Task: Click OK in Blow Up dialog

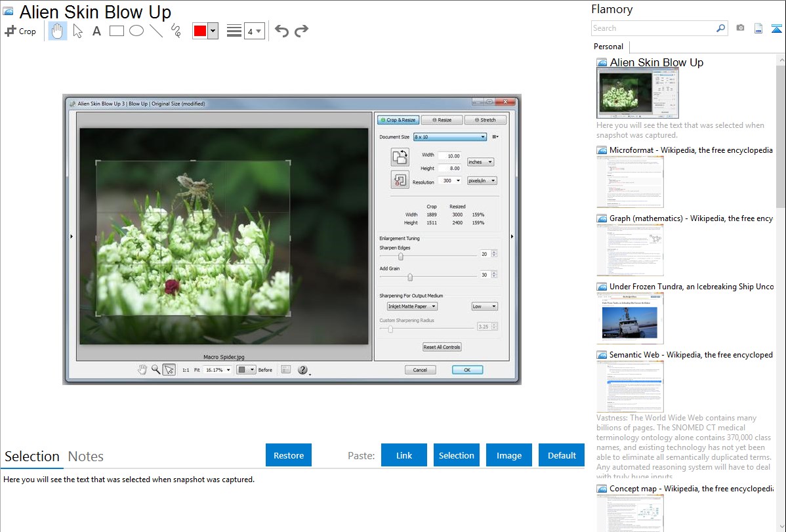Action: click(x=467, y=370)
